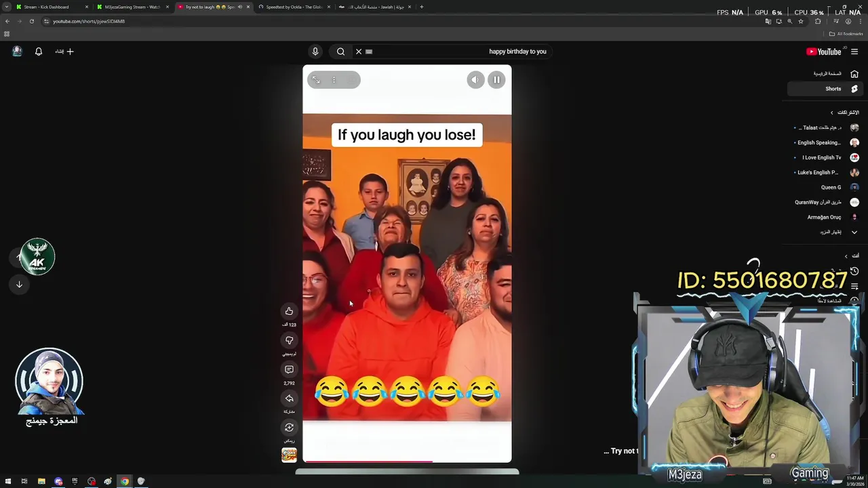Go to the next Short with down arrow
868x488 pixels.
click(x=19, y=285)
